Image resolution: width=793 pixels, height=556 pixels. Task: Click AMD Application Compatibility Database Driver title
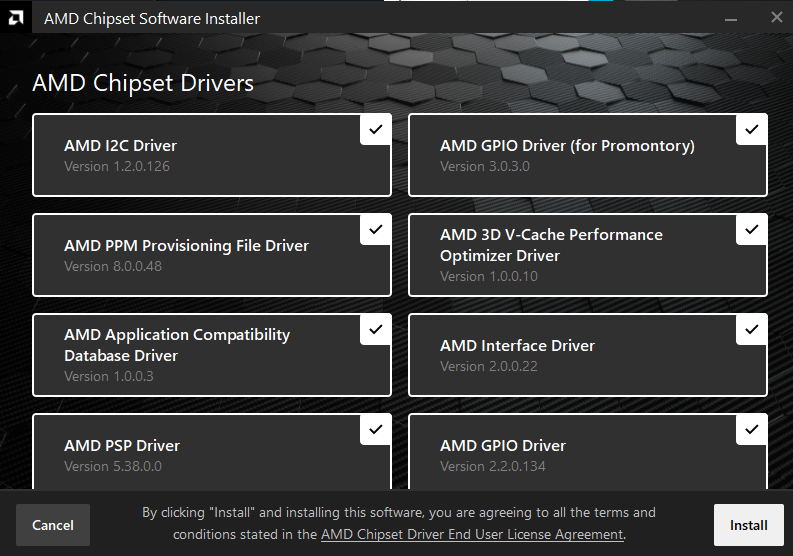point(177,345)
